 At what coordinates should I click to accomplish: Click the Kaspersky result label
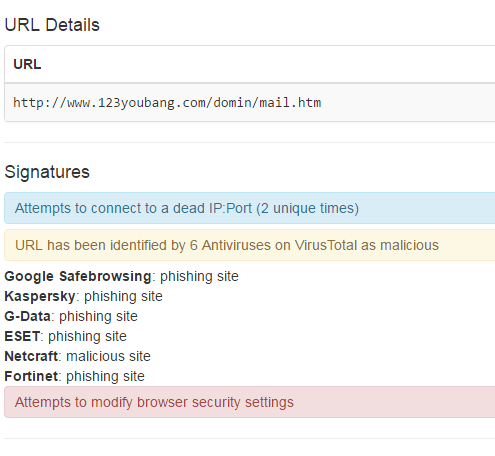click(40, 296)
